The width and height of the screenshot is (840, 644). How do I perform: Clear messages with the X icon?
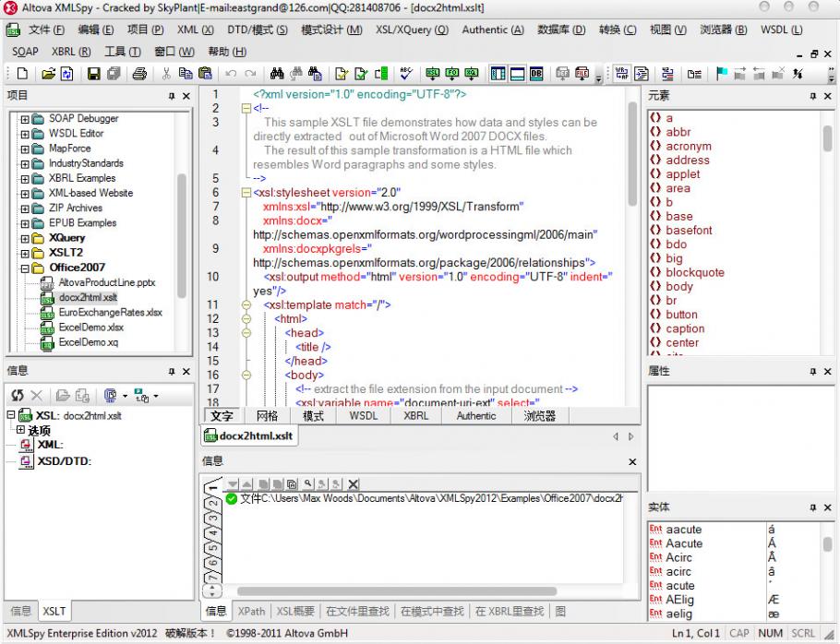click(x=353, y=484)
